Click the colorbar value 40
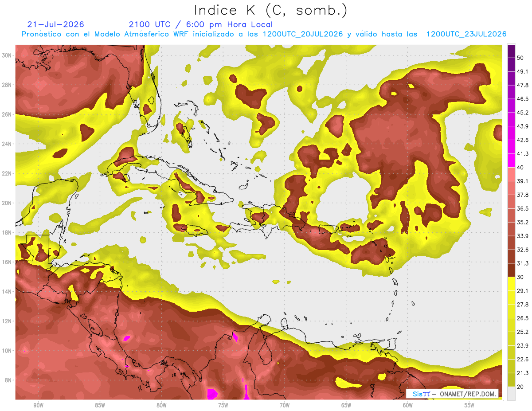This screenshot has width=532, height=411. pyautogui.click(x=521, y=168)
